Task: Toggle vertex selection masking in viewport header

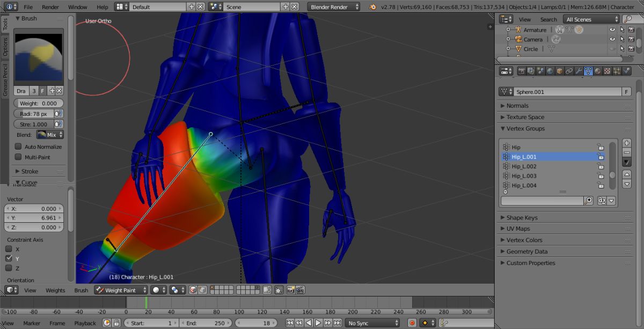Action: (x=202, y=290)
